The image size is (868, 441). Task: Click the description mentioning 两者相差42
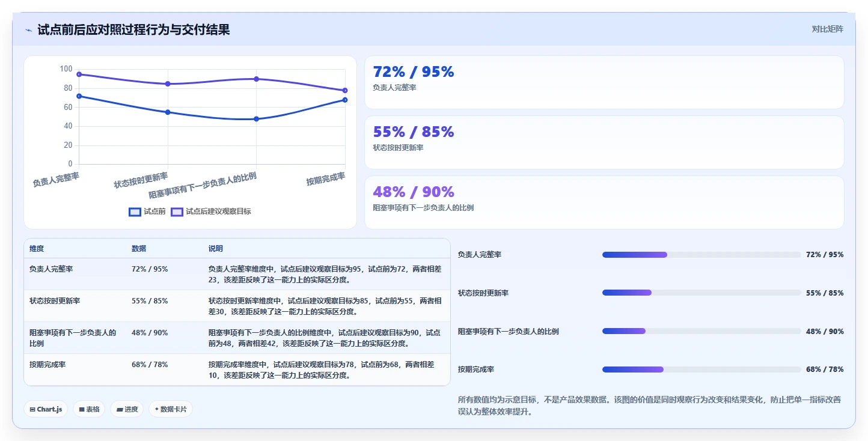[325, 338]
